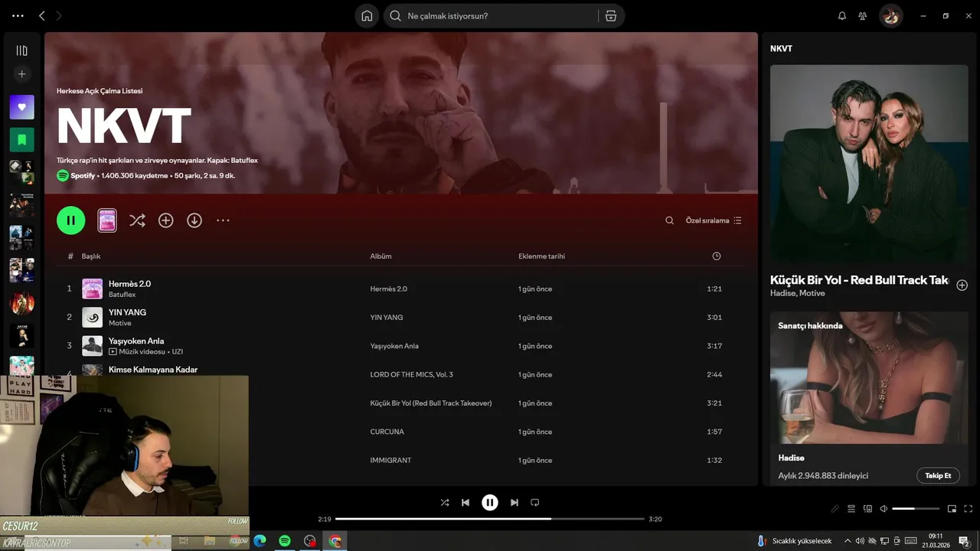The image size is (980, 551).
Task: Sort by 'Albüm' column header
Action: tap(381, 256)
